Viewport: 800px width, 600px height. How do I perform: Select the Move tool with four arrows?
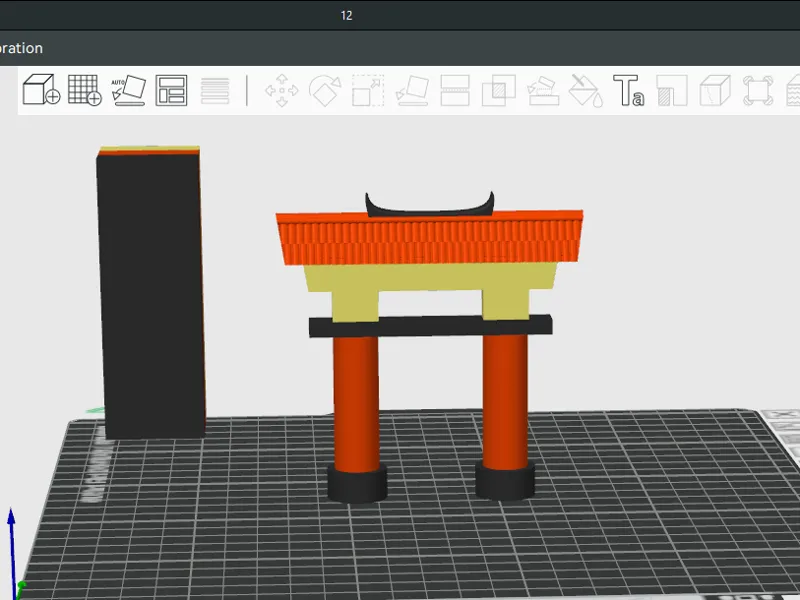coord(282,90)
